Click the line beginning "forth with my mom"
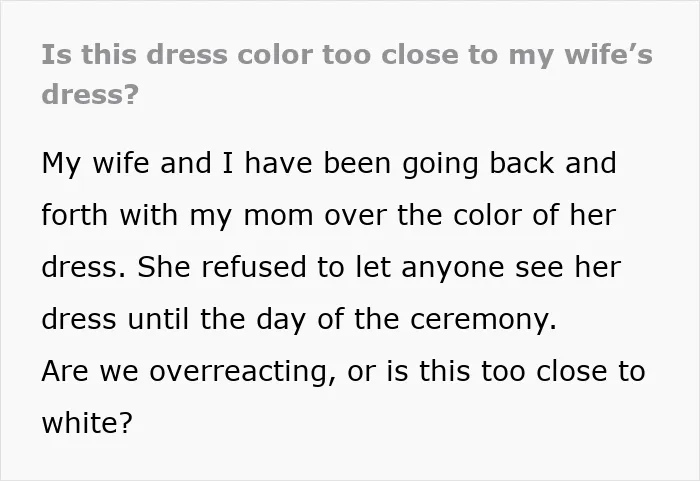The image size is (700, 481). pos(329,215)
